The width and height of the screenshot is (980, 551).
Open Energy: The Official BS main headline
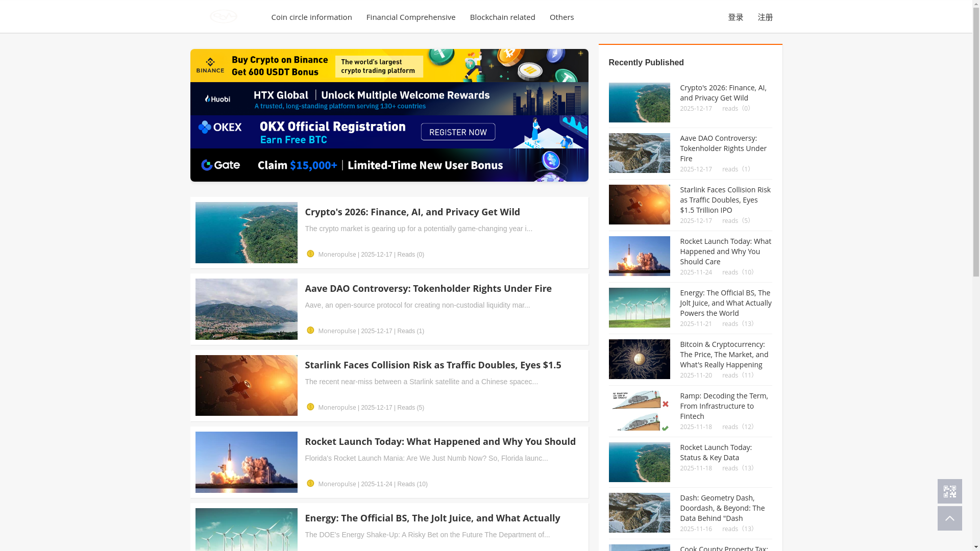[x=432, y=518]
